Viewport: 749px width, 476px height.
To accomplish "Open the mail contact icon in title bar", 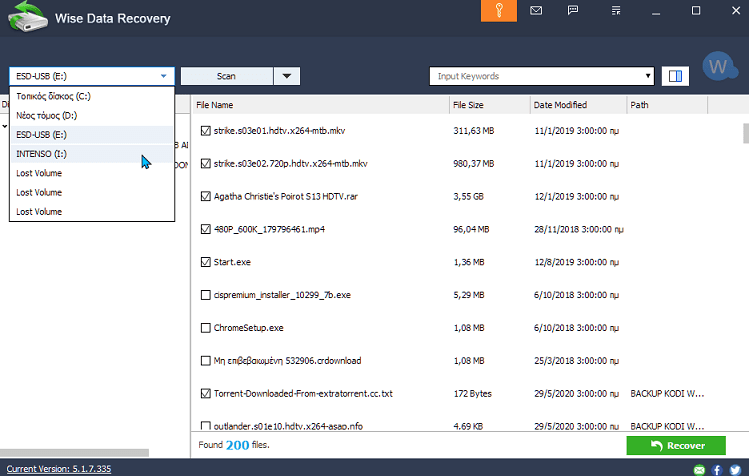I will click(x=536, y=11).
